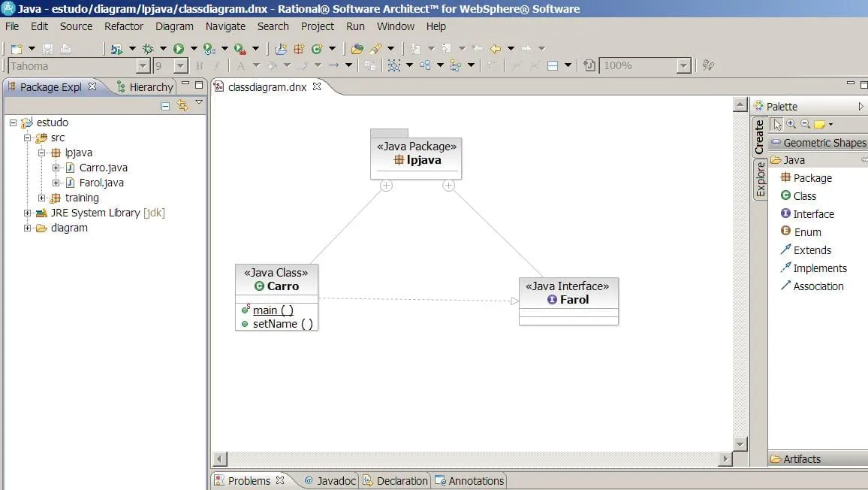This screenshot has height=490, width=868.
Task: Activate the arrow selection tool in Palette
Action: click(777, 124)
